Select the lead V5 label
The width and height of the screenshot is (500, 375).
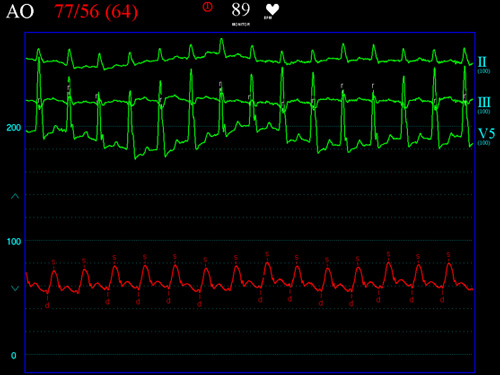pos(486,134)
